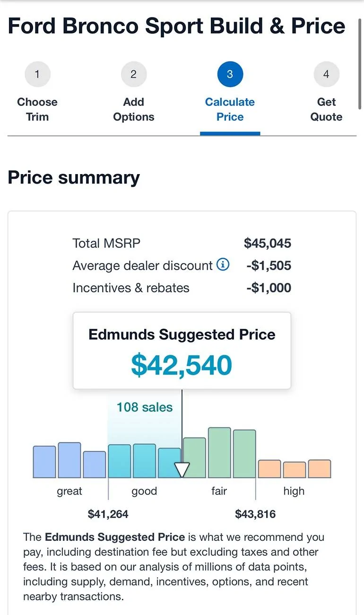Switch to the Add Options tab
Screen dimensions: 364x615
(134, 109)
